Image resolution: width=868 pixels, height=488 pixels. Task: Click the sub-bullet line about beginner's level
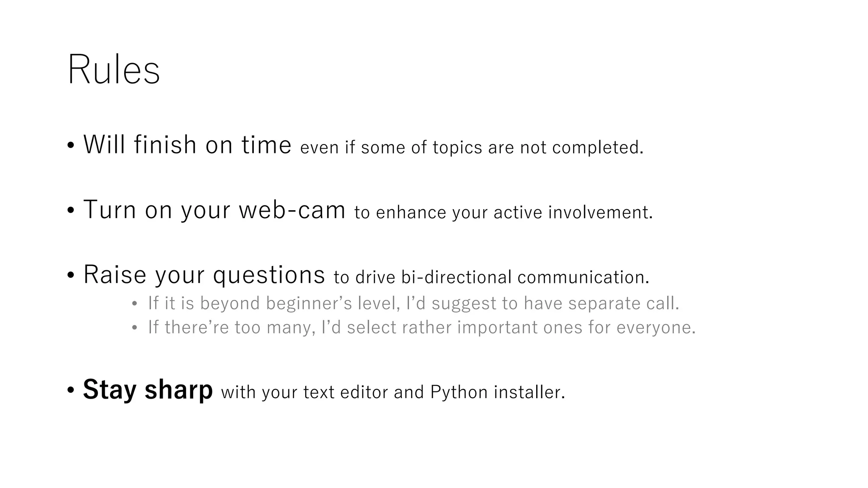point(413,303)
